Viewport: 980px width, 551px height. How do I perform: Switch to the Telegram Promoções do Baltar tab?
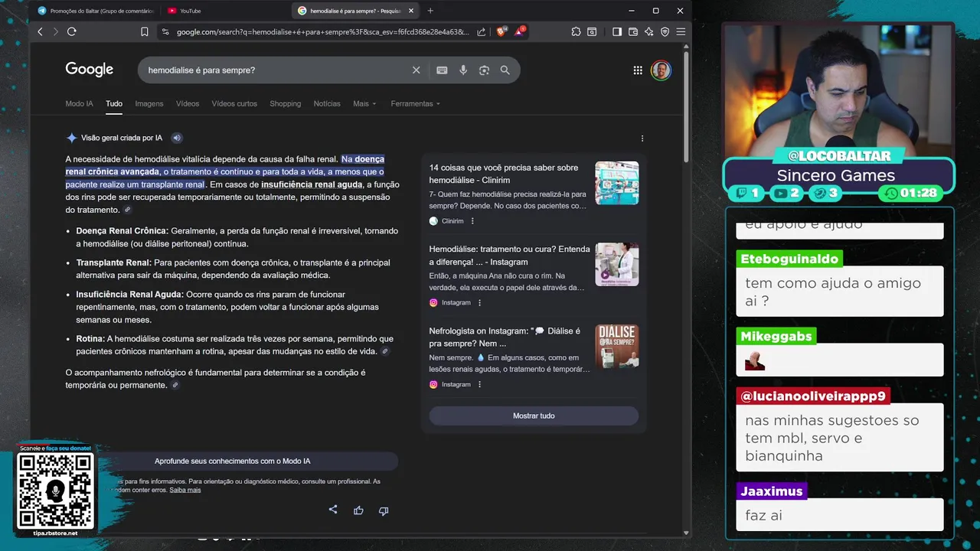click(96, 11)
